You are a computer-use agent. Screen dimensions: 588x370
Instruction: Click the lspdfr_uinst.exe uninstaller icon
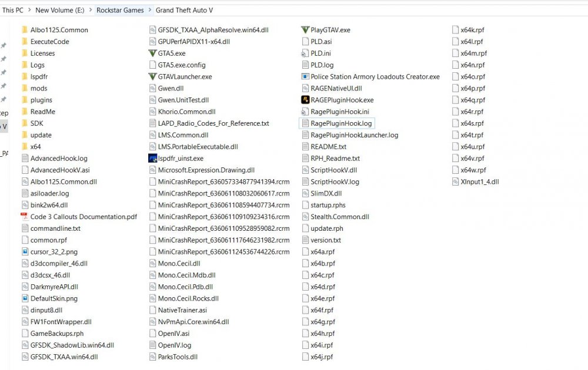pyautogui.click(x=153, y=158)
